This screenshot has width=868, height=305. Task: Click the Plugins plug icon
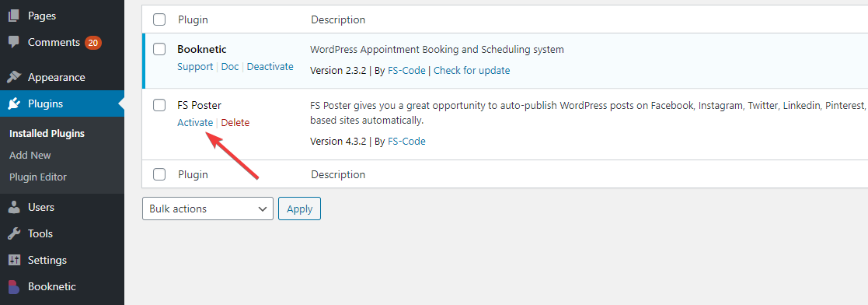click(14, 103)
